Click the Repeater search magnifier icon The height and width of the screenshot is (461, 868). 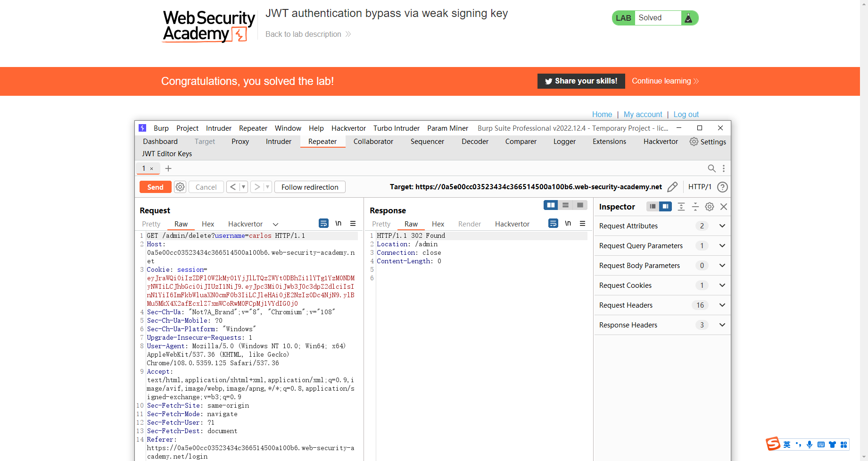712,168
